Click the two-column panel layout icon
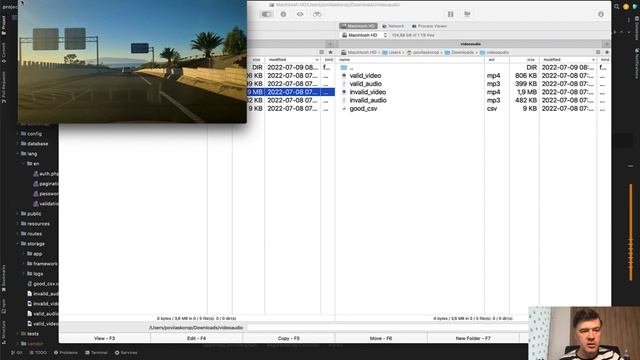The height and width of the screenshot is (360, 640). [451, 14]
